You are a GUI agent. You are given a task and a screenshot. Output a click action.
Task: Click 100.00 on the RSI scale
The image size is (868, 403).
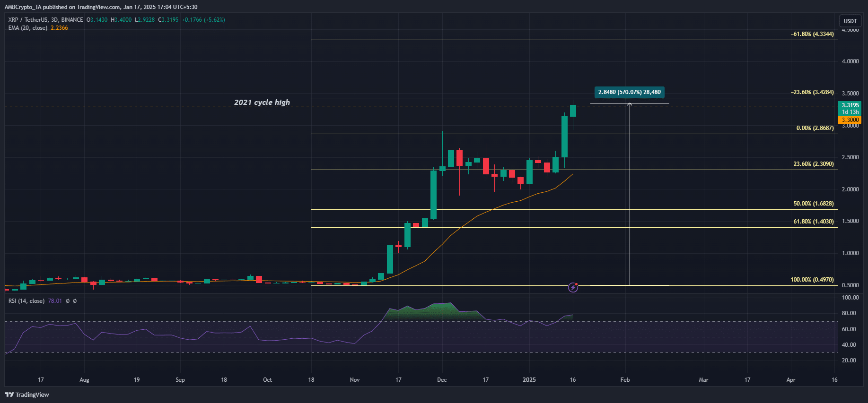[850, 298]
